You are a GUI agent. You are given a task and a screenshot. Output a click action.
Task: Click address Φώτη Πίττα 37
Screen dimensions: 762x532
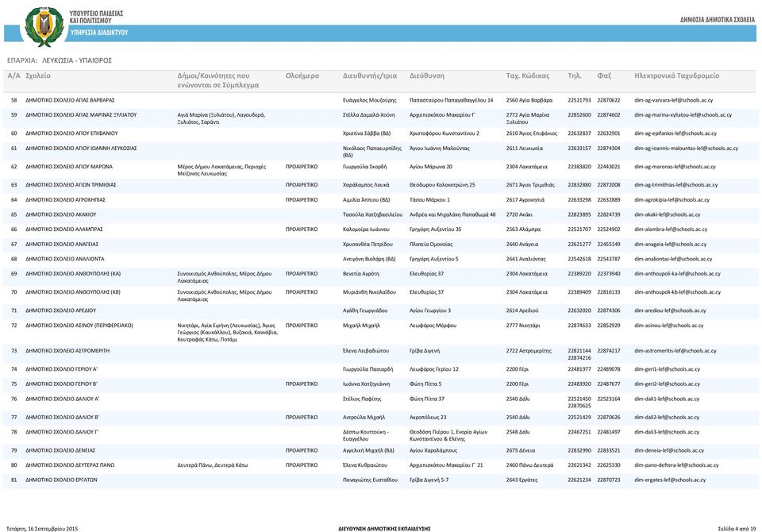tap(427, 399)
